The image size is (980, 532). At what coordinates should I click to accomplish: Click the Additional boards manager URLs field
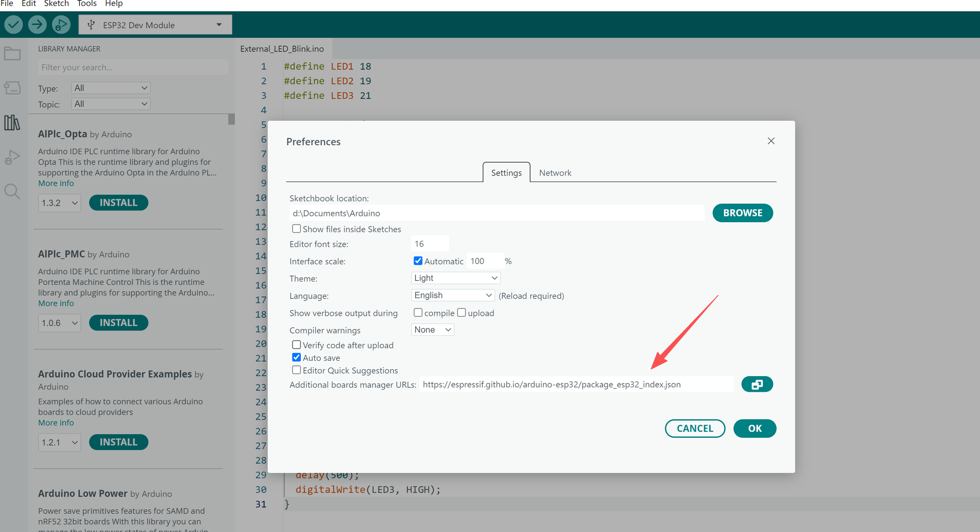pyautogui.click(x=576, y=384)
